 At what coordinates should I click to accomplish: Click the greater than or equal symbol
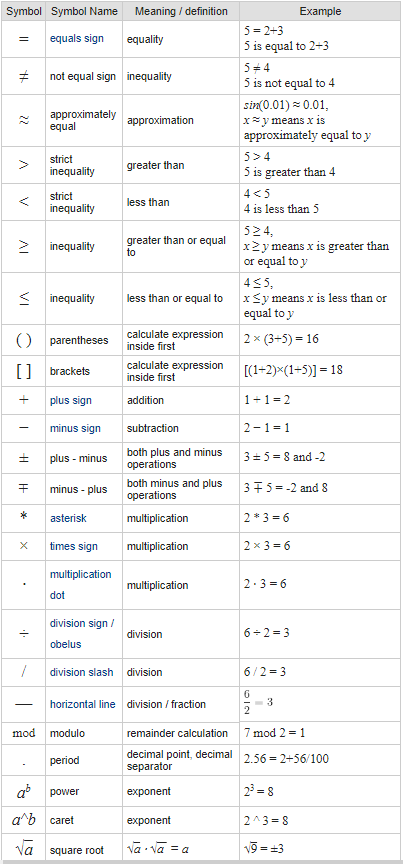[x=24, y=246]
